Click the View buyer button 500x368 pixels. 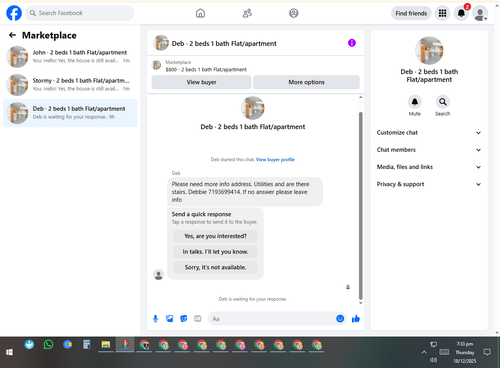(201, 82)
